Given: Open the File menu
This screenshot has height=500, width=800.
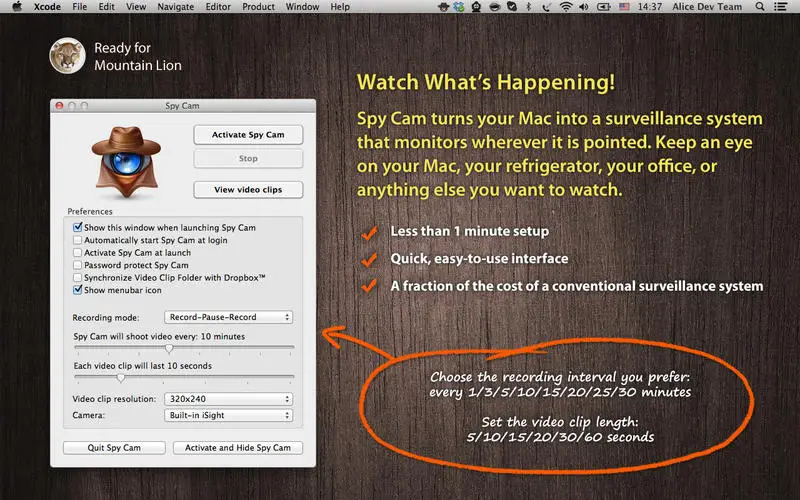Looking at the screenshot, I should click(x=80, y=7).
